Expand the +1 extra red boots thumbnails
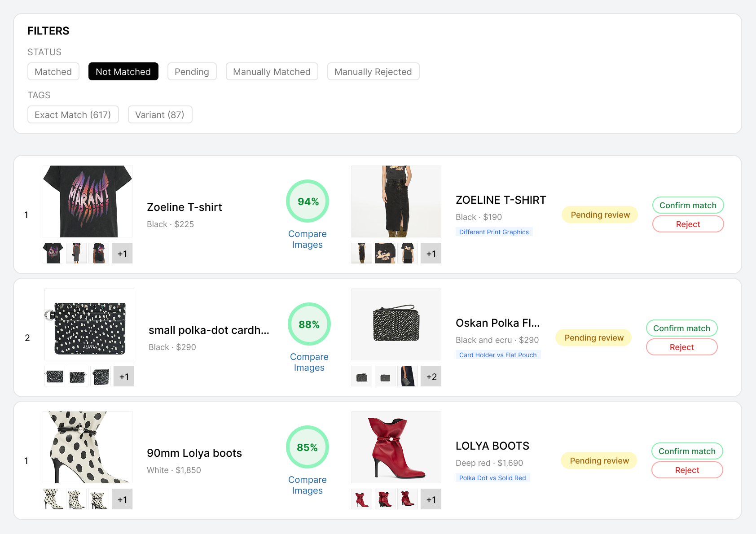Image resolution: width=756 pixels, height=534 pixels. pyautogui.click(x=431, y=499)
